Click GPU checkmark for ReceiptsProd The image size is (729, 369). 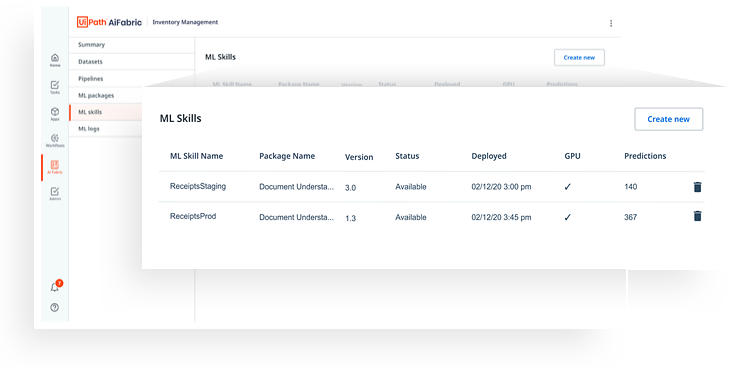coord(568,217)
